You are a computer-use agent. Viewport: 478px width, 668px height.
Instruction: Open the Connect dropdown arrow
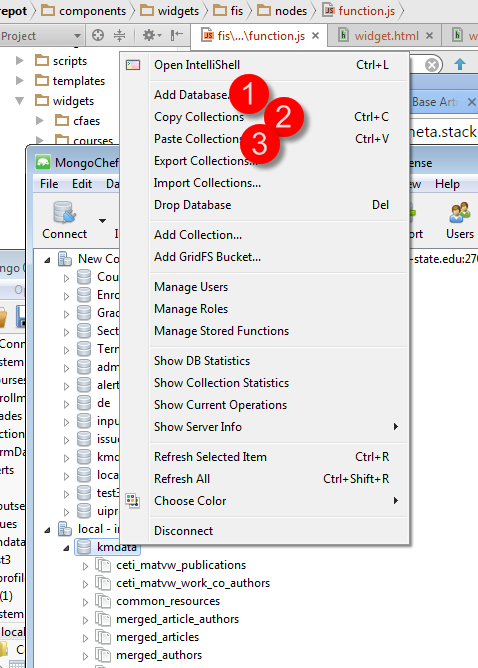(102, 221)
